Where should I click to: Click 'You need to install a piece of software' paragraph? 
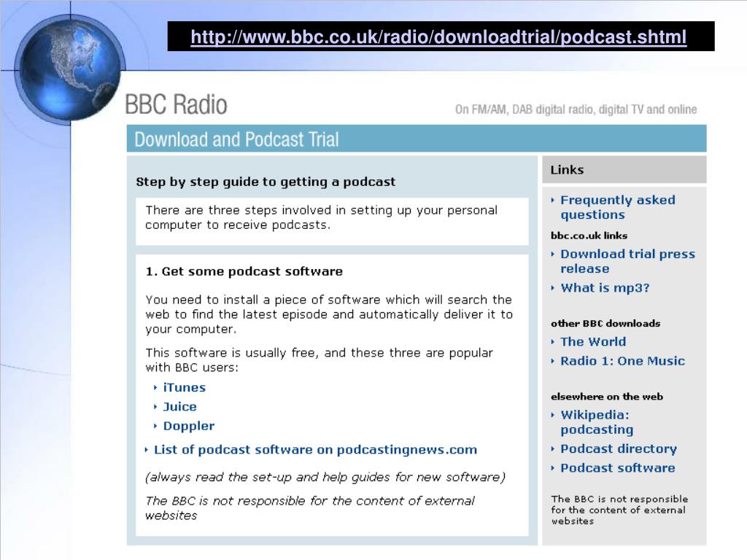tap(329, 314)
